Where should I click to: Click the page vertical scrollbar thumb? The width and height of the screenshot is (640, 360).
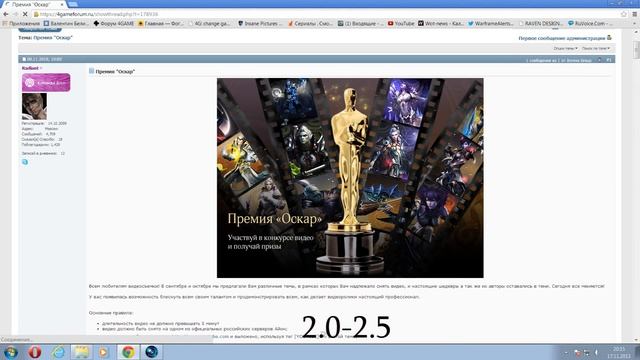click(x=636, y=49)
